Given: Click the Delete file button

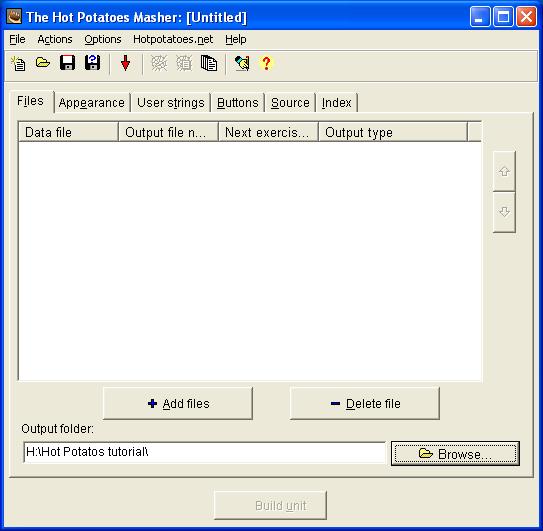Looking at the screenshot, I should tap(365, 404).
